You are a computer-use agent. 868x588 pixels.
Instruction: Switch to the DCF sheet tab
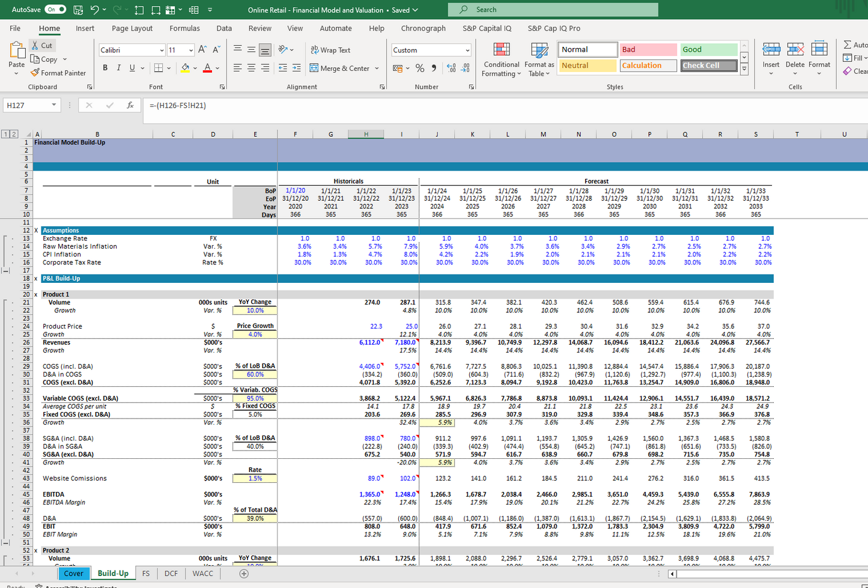pos(171,574)
